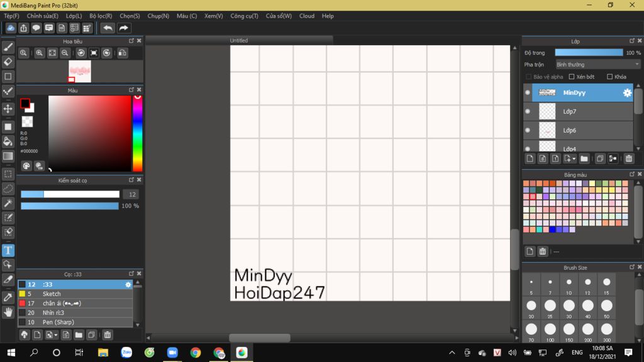This screenshot has width=644, height=362.
Task: Select the Hand pan tool
Action: [8, 312]
